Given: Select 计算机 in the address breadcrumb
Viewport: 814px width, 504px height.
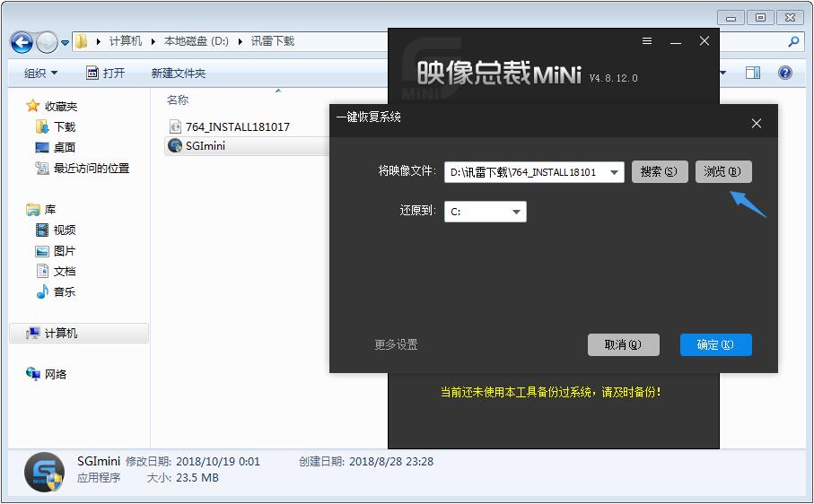Looking at the screenshot, I should click(125, 41).
